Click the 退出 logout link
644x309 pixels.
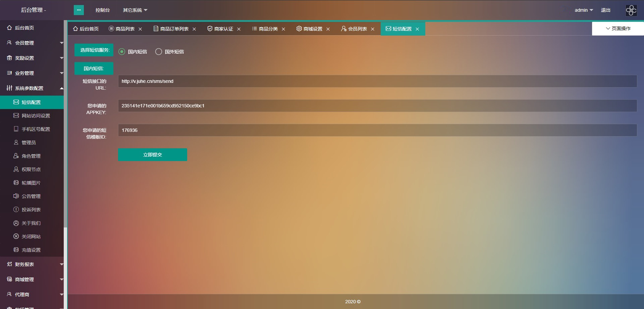click(605, 10)
